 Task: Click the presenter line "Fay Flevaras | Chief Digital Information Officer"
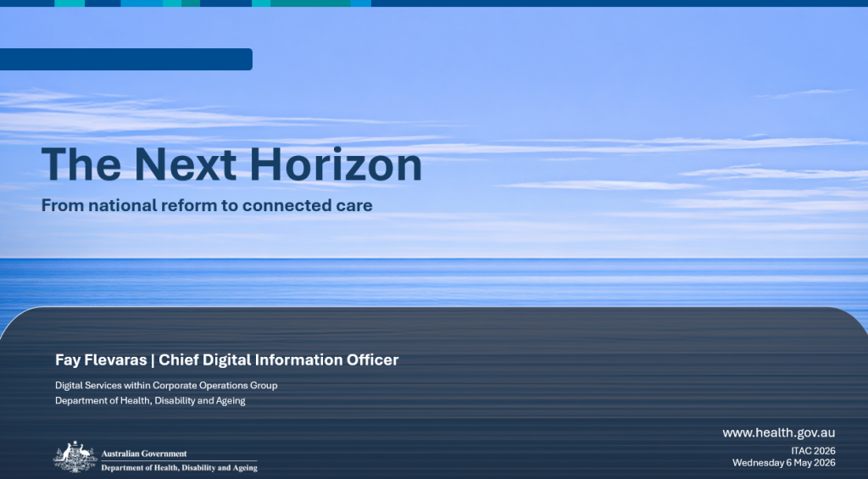tap(226, 360)
